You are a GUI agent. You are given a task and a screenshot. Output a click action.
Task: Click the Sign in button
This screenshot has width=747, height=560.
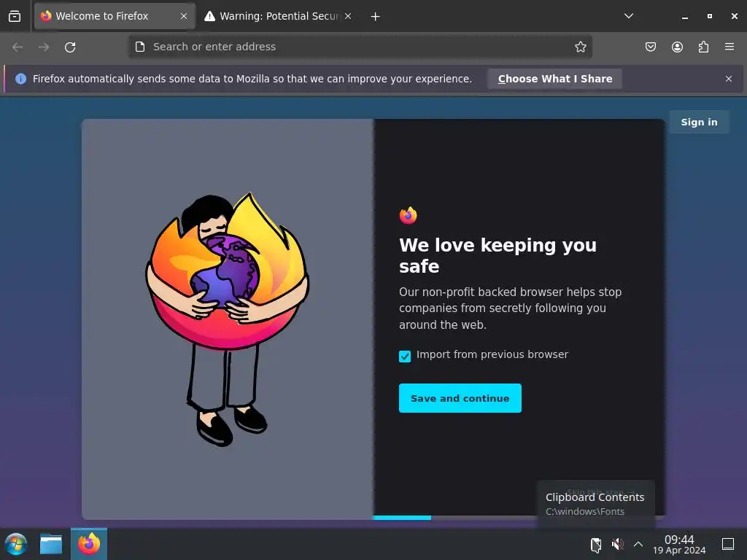[x=699, y=122]
